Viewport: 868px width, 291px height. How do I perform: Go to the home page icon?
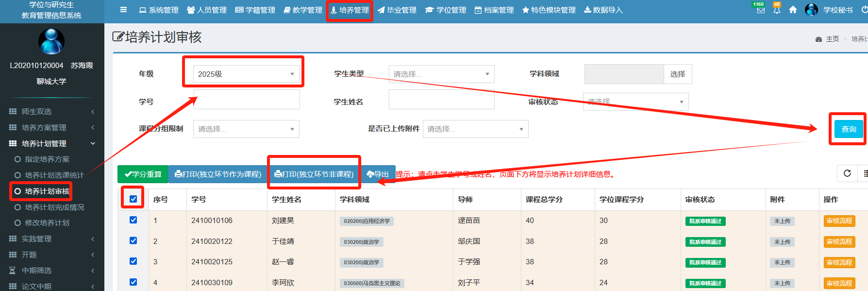point(793,10)
